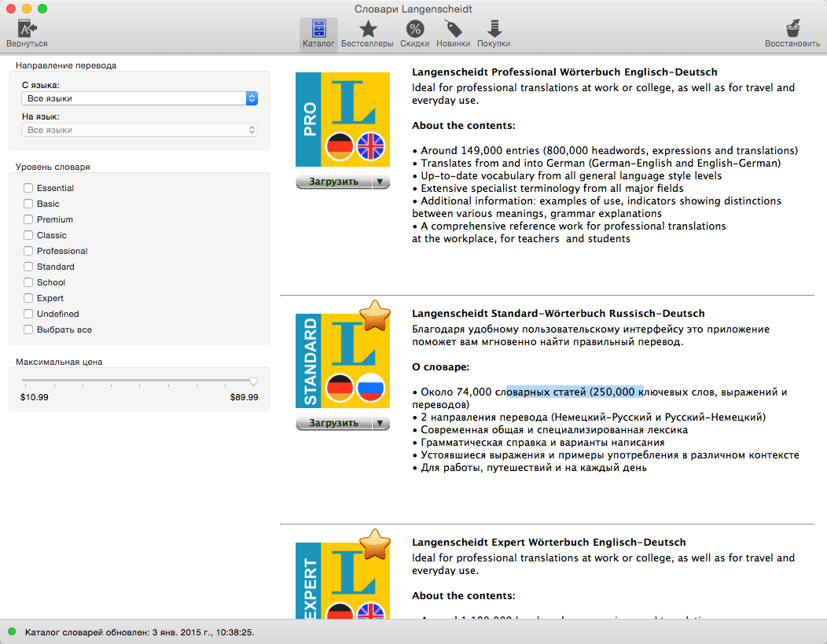Expand download arrow for Standard Russisch-Deutsch
Viewport: 827px width, 644px height.
coord(380,423)
